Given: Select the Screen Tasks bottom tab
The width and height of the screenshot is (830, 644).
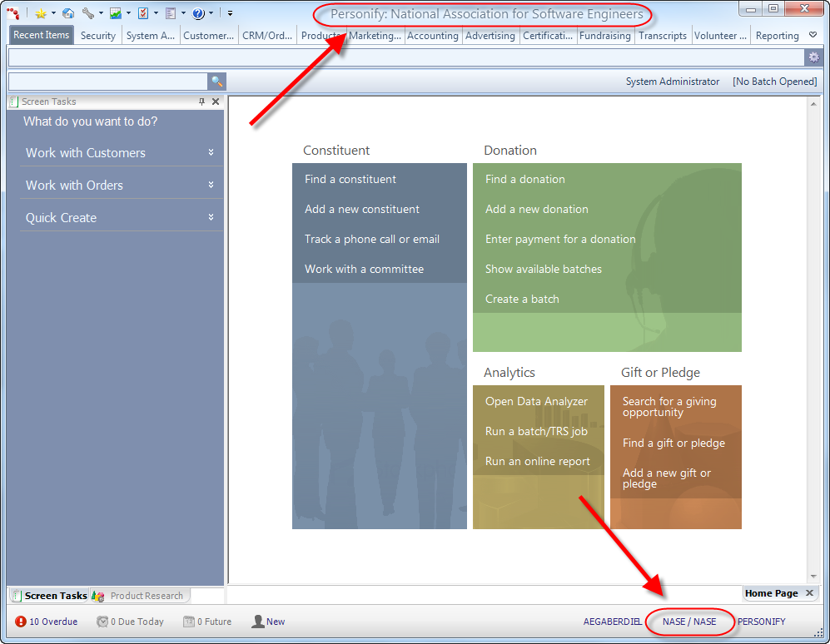Looking at the screenshot, I should [x=49, y=596].
